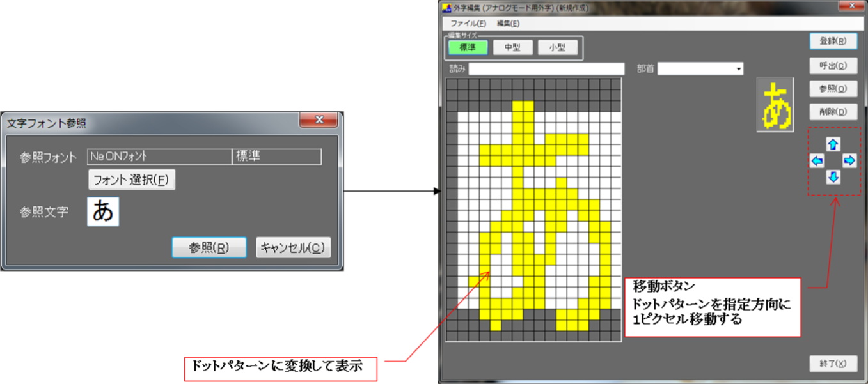Open the ファイル(F) menu
Screen dimensions: 868x384
468,24
